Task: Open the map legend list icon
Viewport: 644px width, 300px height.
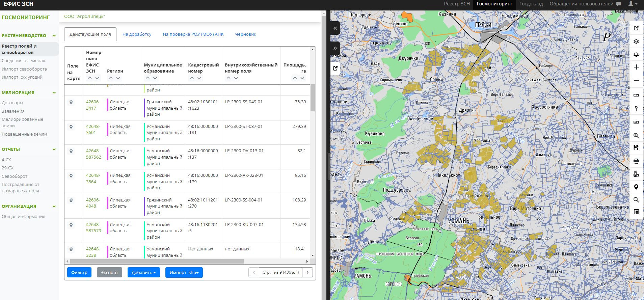Action: pyautogui.click(x=636, y=212)
